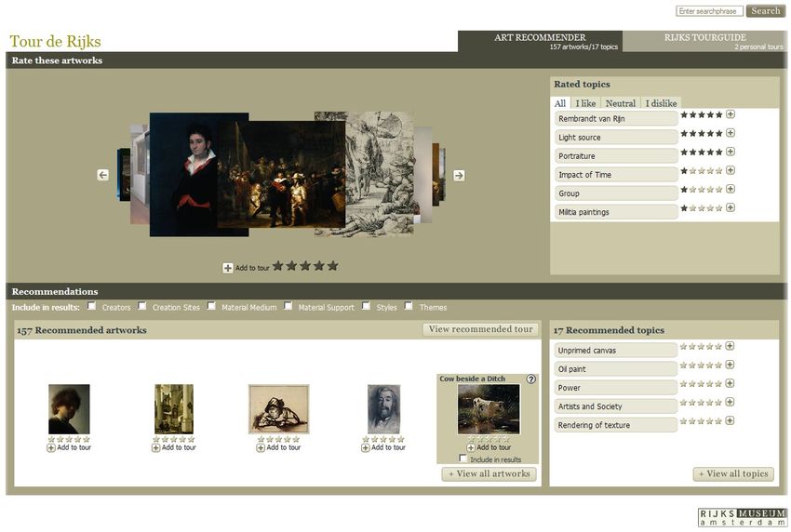Click View recommended tour button
Image resolution: width=791 pixels, height=532 pixels.
point(481,329)
